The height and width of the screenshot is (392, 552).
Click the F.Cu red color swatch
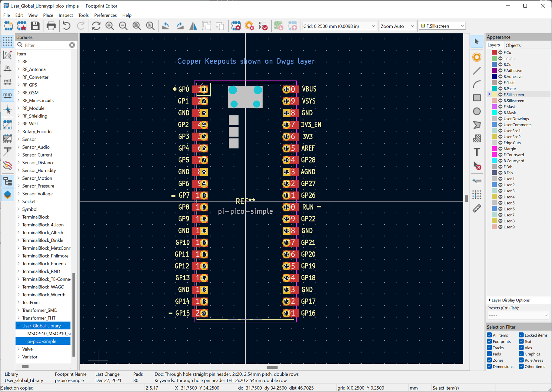[x=494, y=52]
